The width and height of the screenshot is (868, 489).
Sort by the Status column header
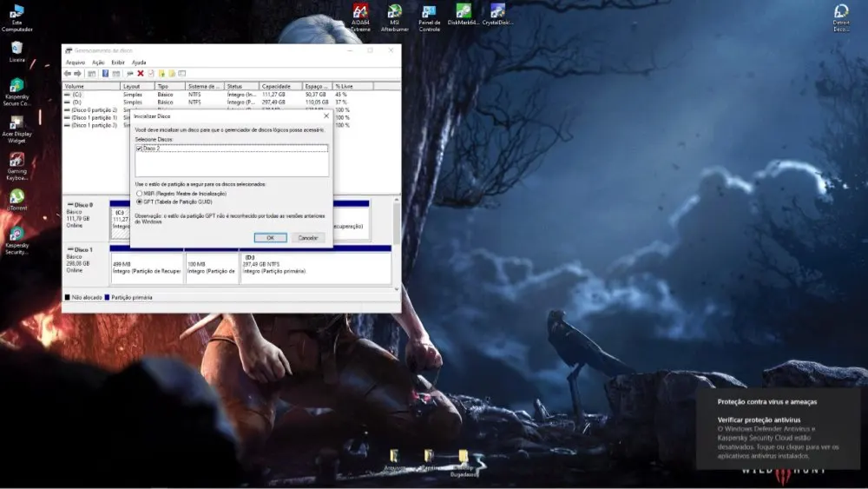[x=241, y=86]
